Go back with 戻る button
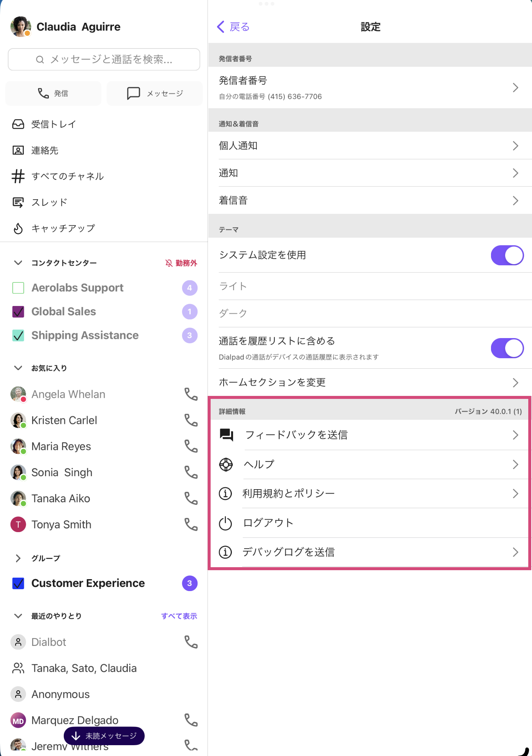This screenshot has width=532, height=756. [x=233, y=27]
